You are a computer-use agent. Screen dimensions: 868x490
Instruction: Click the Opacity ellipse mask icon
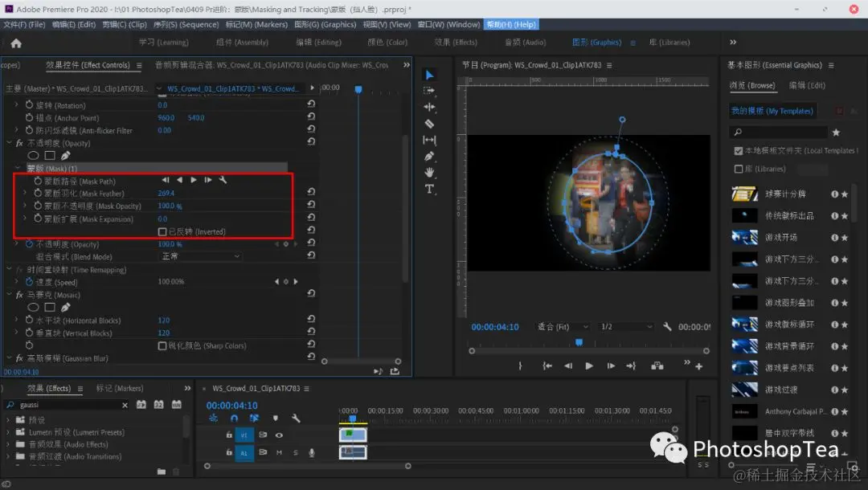point(34,155)
